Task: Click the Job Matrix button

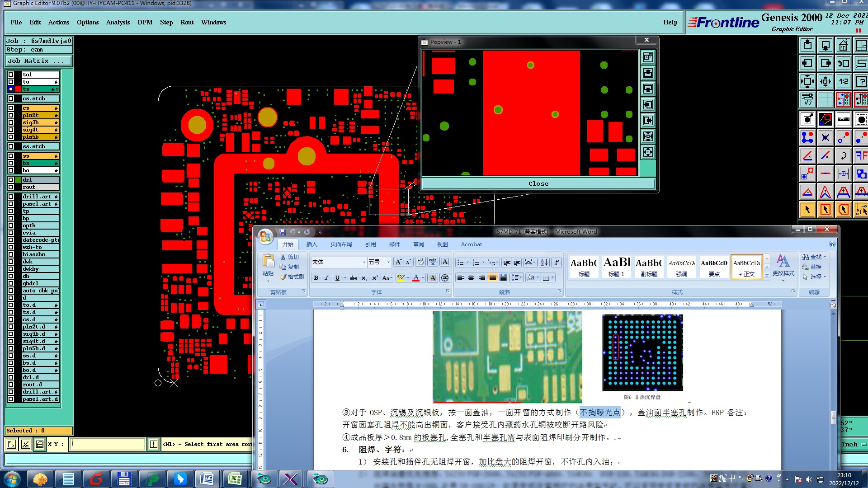Action: 38,61
